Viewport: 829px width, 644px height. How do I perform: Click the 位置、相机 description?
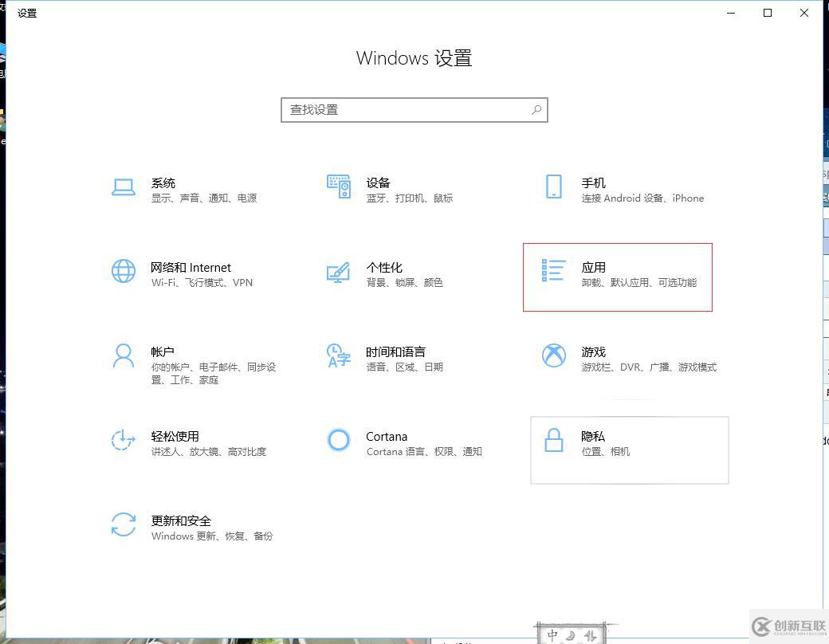click(606, 452)
